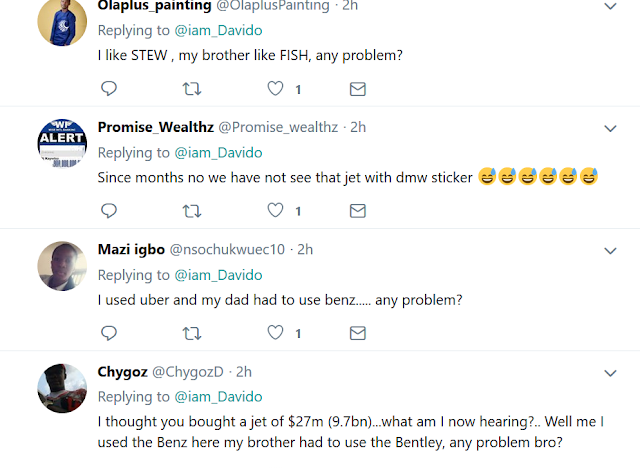
Task: Open more options for Olaplus_painting's tweet
Action: 611,6
